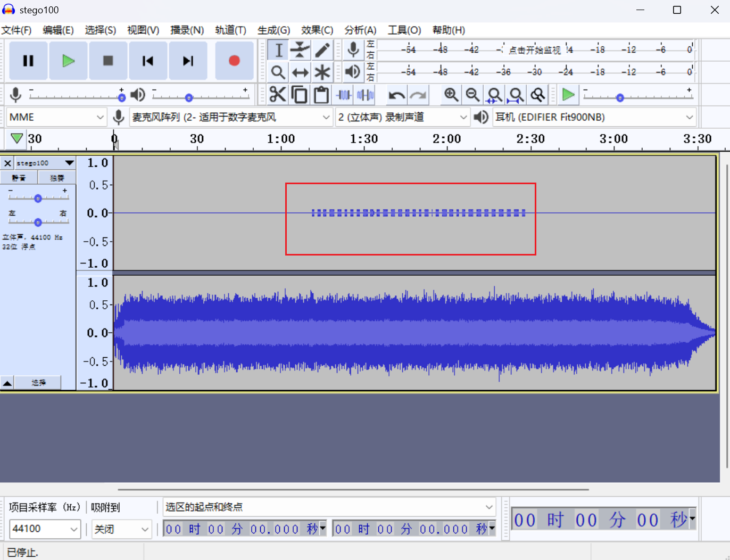Adjust the recording volume slider
Image resolution: width=730 pixels, height=560 pixels.
(122, 97)
